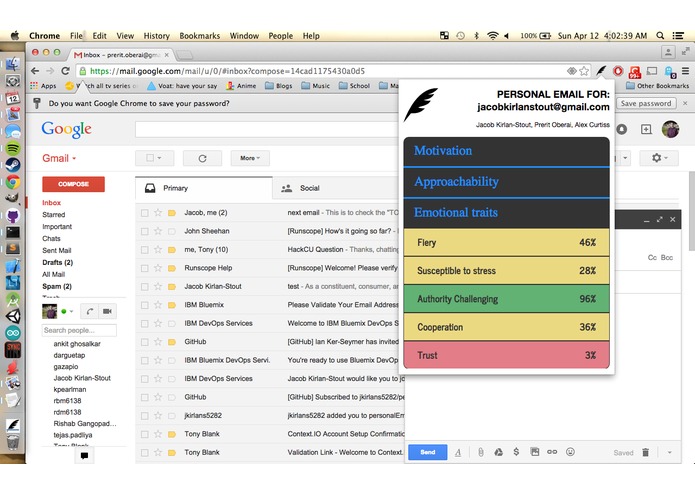Click the yellow Fiery 46% bar

coord(507,242)
